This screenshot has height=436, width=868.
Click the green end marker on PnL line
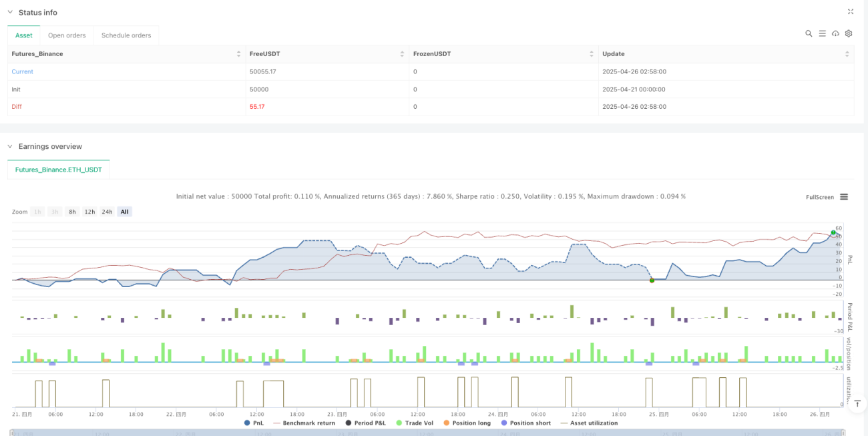(x=833, y=232)
